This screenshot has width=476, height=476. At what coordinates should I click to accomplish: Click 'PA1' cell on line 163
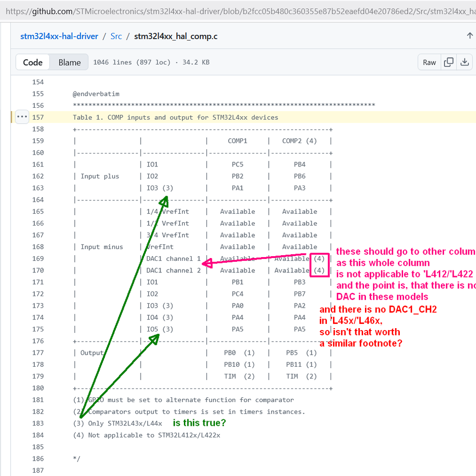click(237, 188)
